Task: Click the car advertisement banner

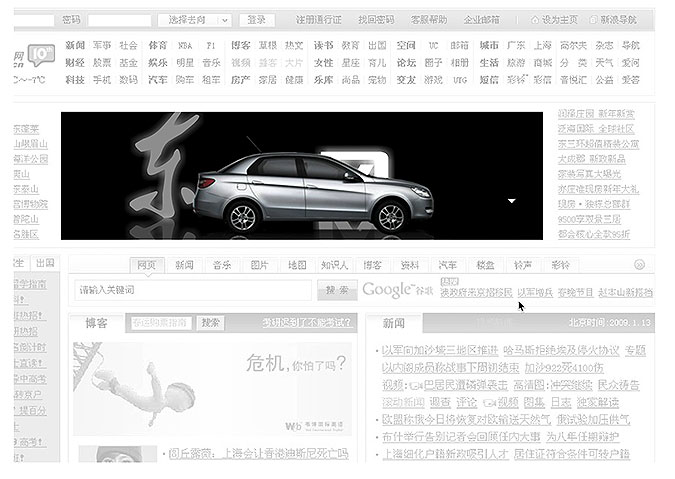Action: (x=302, y=176)
